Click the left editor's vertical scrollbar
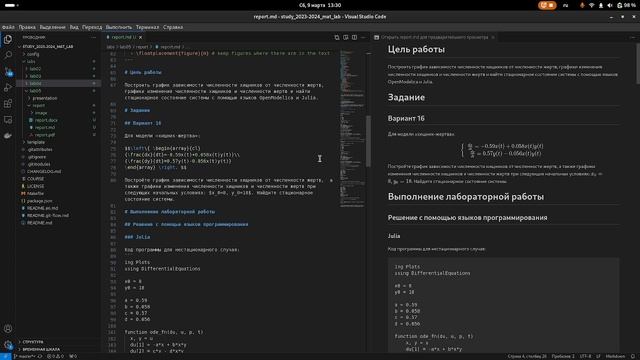The height and width of the screenshot is (360, 640). click(369, 141)
